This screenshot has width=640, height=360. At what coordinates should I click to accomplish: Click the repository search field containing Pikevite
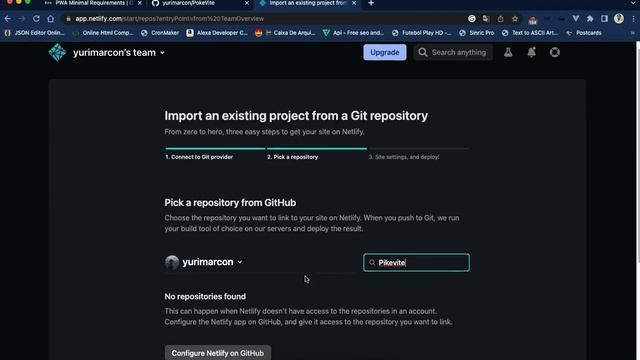(416, 262)
